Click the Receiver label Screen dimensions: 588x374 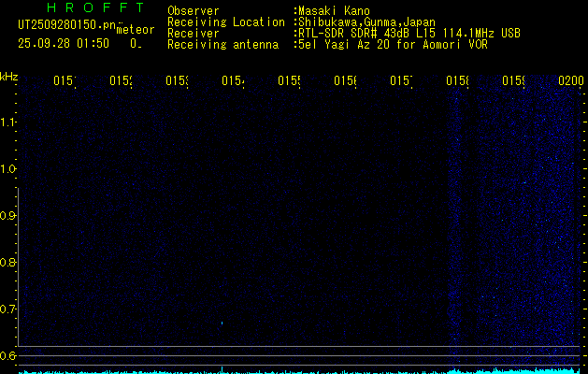coord(194,34)
